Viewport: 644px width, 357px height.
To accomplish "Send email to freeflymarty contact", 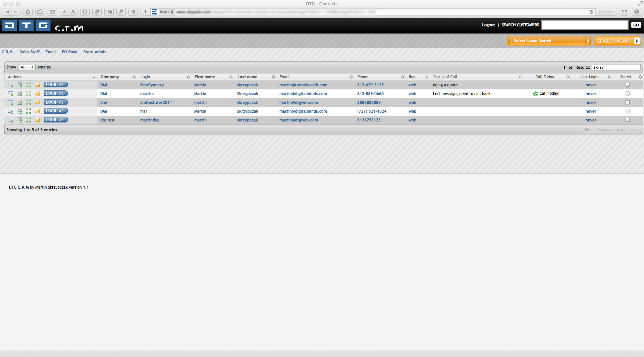I will pos(10,85).
